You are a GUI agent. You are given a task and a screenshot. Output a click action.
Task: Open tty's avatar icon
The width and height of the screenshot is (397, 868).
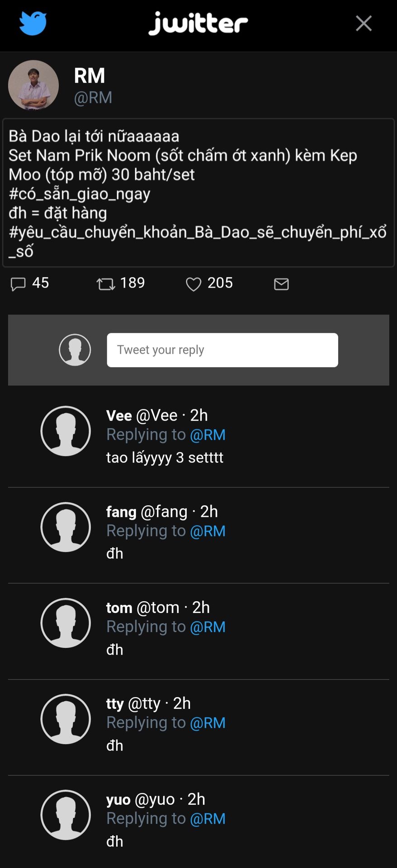[66, 719]
